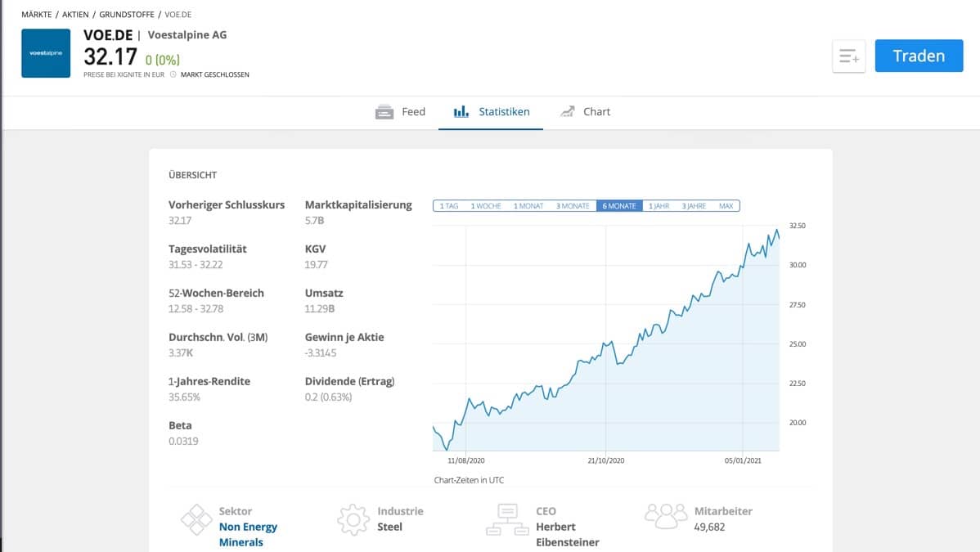Click the VOE.DE breadcrumb item
Image resolution: width=980 pixels, height=552 pixels.
point(178,15)
